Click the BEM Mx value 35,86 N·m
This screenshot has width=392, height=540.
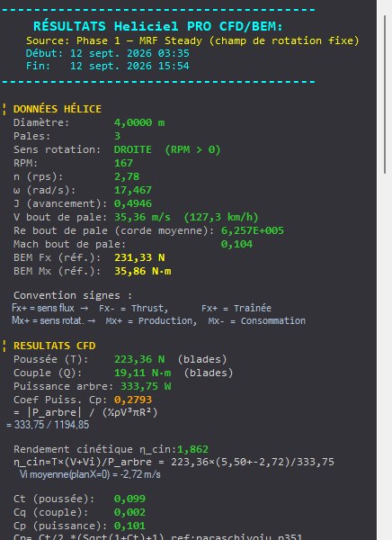(142, 271)
